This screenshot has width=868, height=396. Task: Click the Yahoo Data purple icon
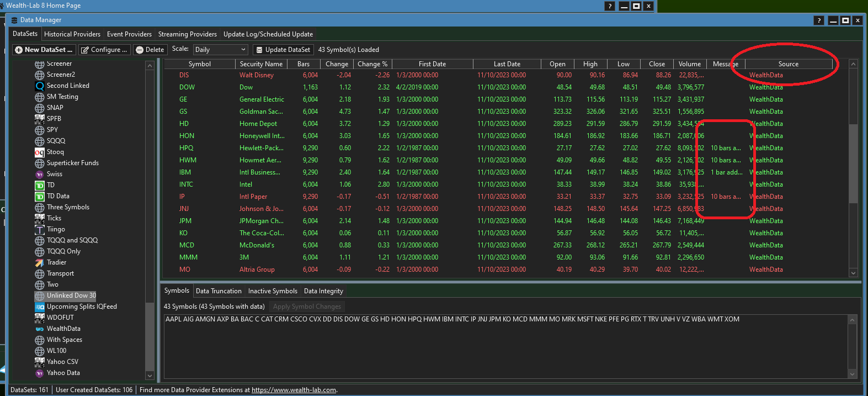40,373
